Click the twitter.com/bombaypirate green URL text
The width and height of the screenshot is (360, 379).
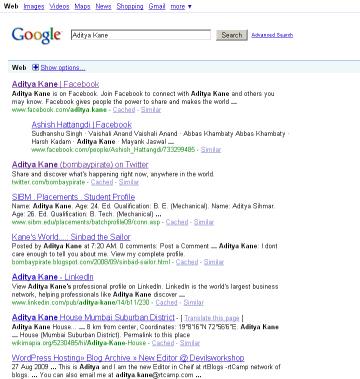[x=48, y=182]
